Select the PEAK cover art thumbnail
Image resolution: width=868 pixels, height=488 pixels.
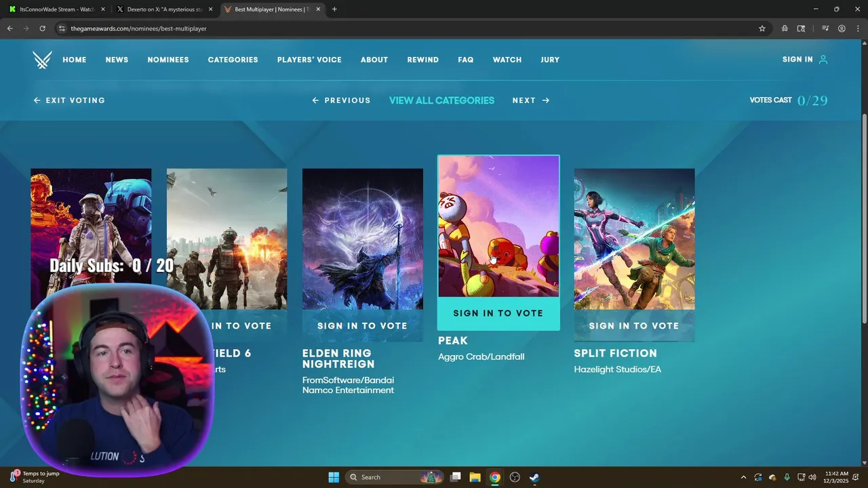pos(498,226)
